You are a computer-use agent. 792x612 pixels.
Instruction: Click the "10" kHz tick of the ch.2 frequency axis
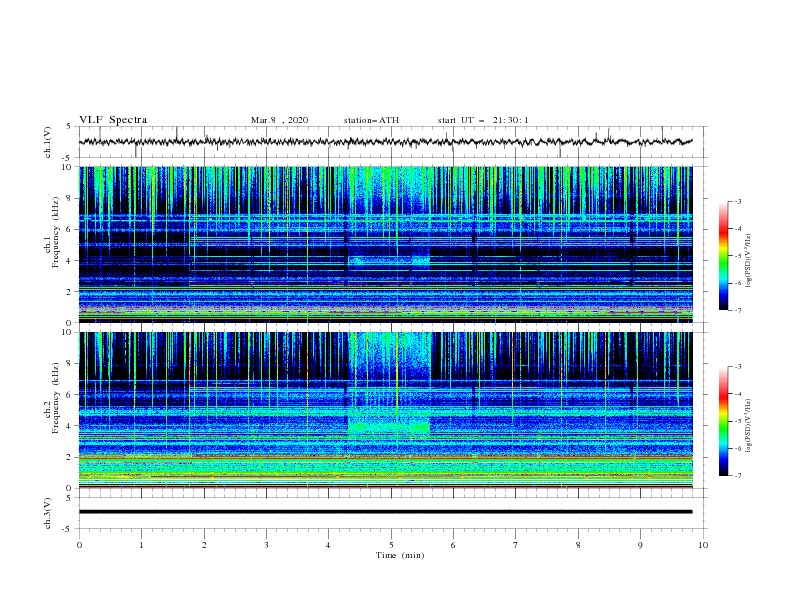tap(67, 332)
